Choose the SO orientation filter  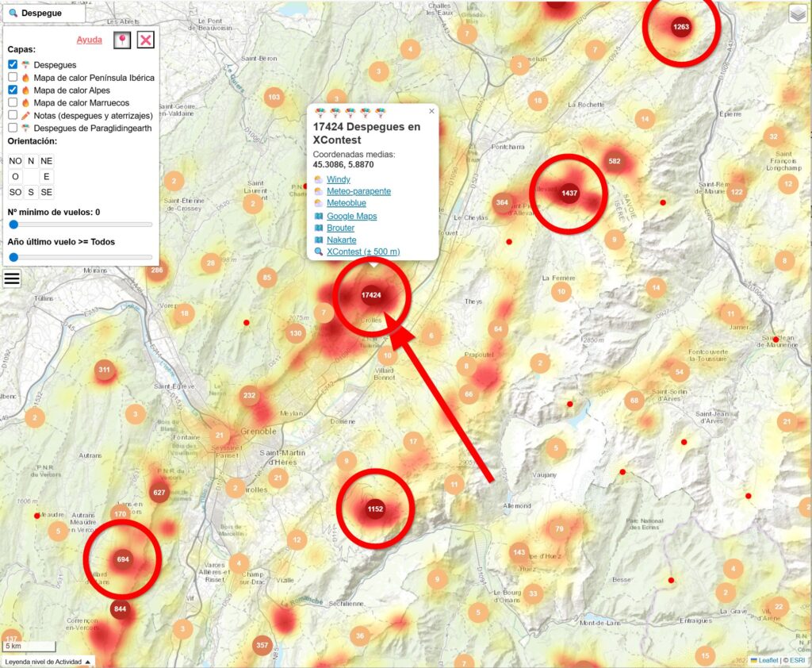[16, 192]
